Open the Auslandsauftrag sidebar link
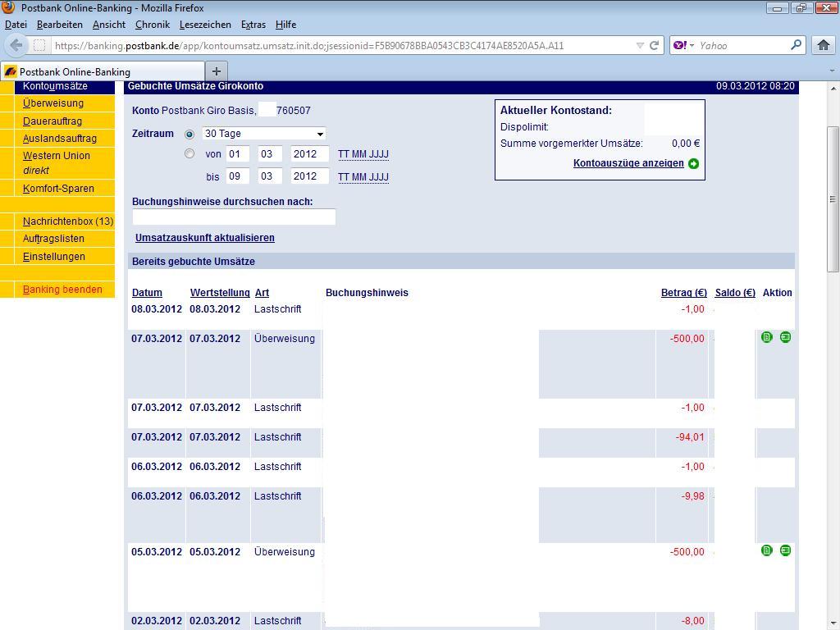 tap(59, 138)
